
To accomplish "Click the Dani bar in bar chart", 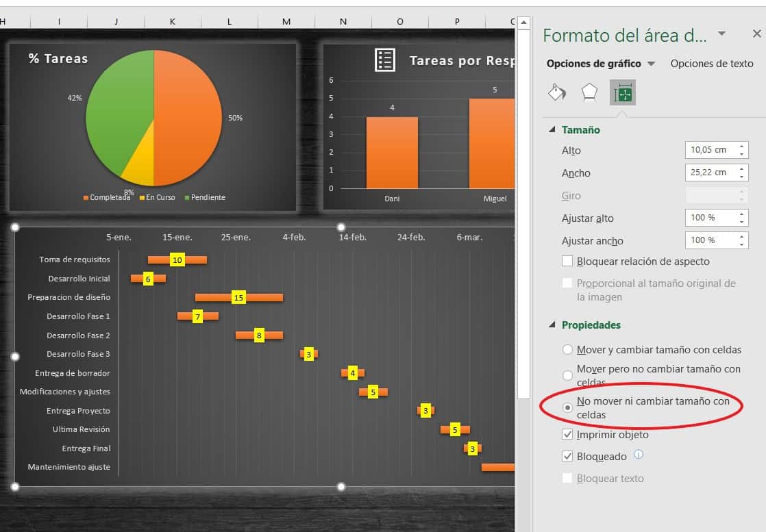I will (x=392, y=153).
